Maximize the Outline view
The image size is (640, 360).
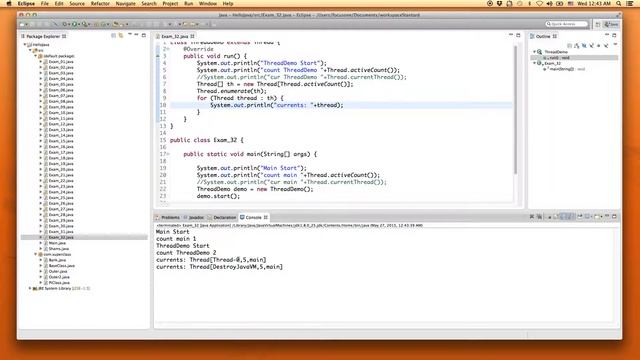click(614, 36)
